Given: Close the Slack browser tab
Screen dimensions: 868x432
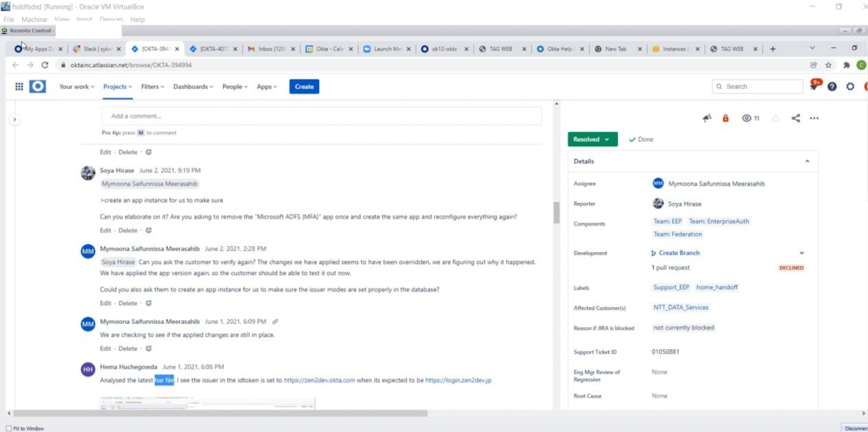Looking at the screenshot, I should pyautogui.click(x=119, y=49).
